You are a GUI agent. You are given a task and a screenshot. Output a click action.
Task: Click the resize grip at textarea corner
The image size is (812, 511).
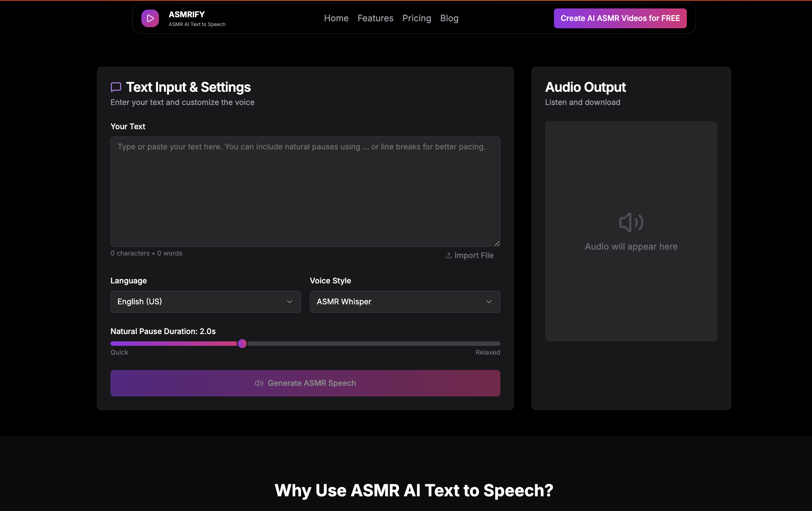click(498, 243)
